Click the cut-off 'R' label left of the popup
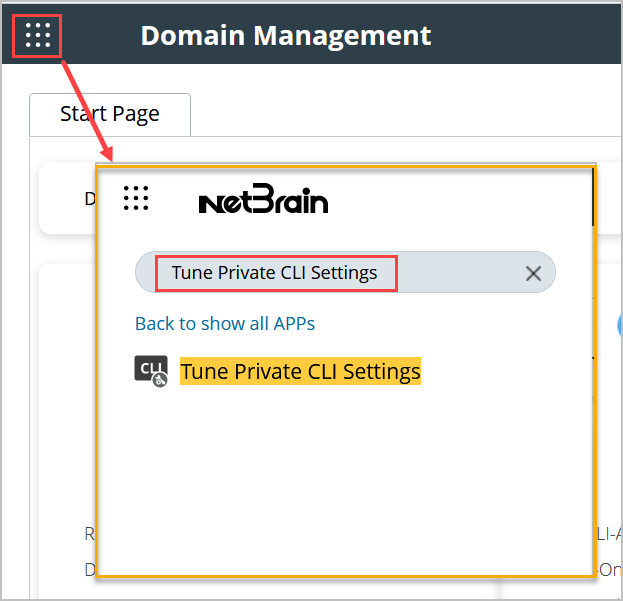 [90, 535]
